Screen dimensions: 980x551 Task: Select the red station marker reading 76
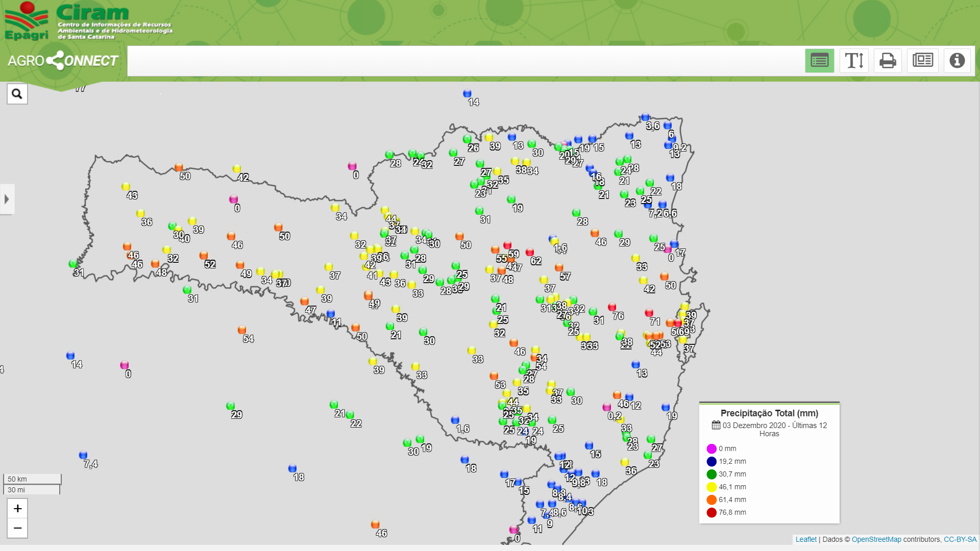point(612,307)
